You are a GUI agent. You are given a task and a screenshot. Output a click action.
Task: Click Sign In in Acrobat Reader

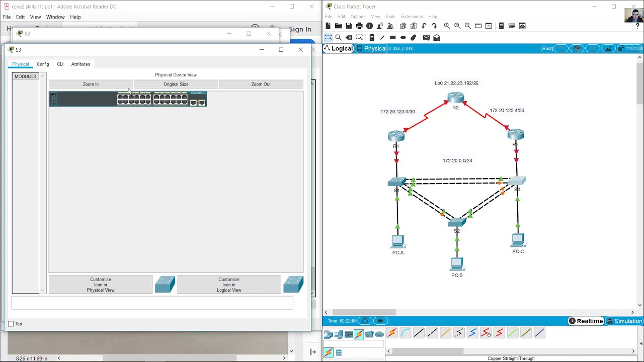click(x=300, y=29)
